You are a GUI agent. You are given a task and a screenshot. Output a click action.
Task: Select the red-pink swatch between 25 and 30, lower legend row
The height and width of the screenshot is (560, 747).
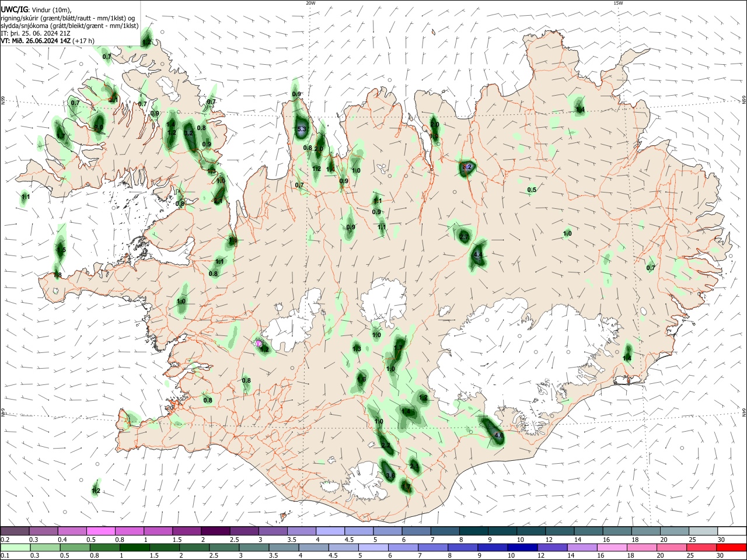pyautogui.click(x=701, y=547)
